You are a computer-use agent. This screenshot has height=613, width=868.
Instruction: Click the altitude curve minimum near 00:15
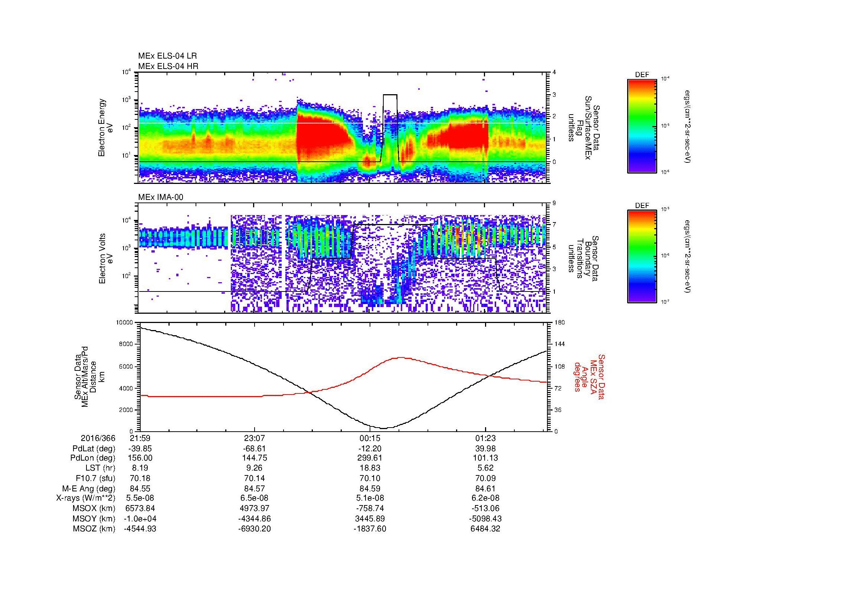click(383, 428)
